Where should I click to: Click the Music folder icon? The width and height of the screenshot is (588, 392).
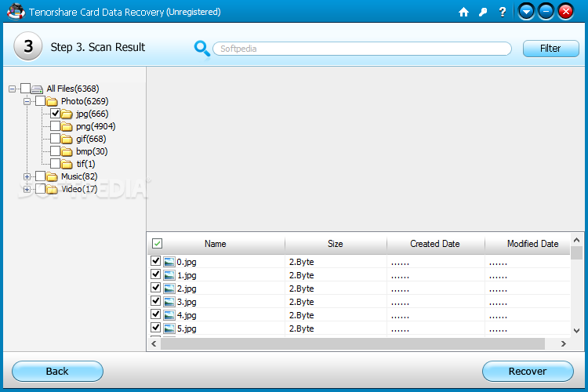click(52, 176)
